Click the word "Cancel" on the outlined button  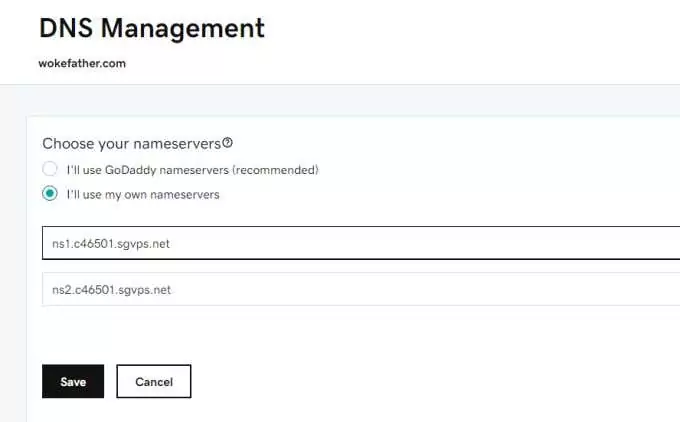154,382
